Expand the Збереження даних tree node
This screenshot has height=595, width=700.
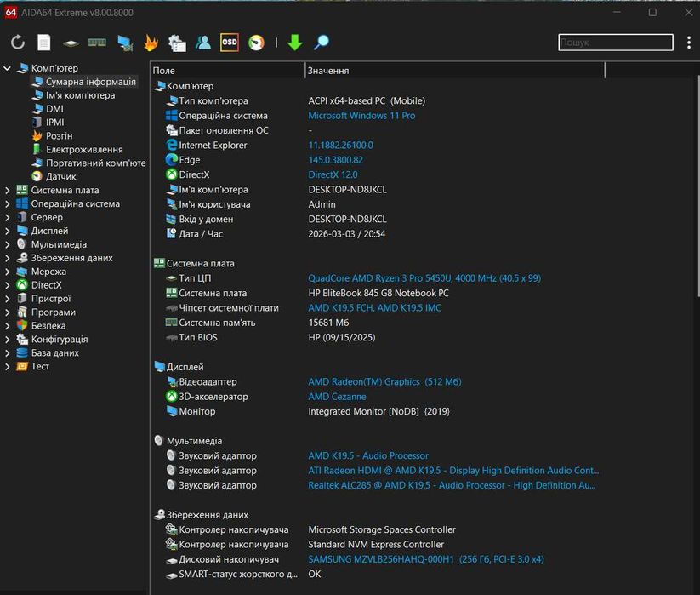click(7, 258)
